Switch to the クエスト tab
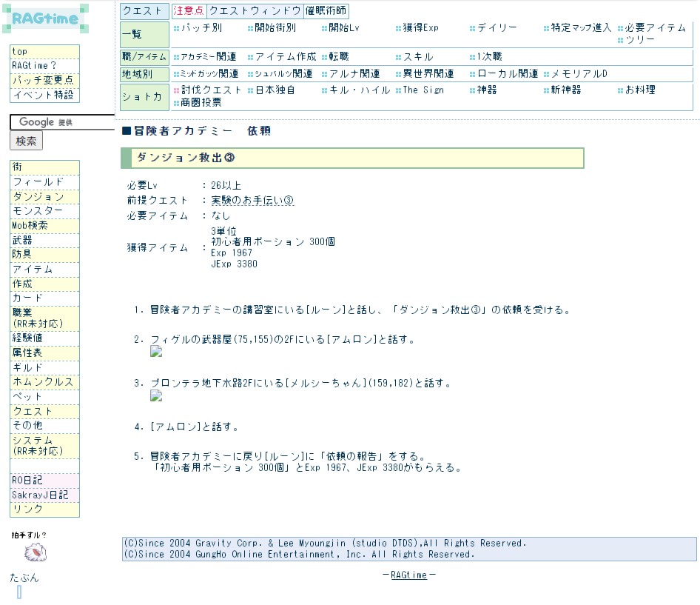This screenshot has height=605, width=700. point(145,11)
